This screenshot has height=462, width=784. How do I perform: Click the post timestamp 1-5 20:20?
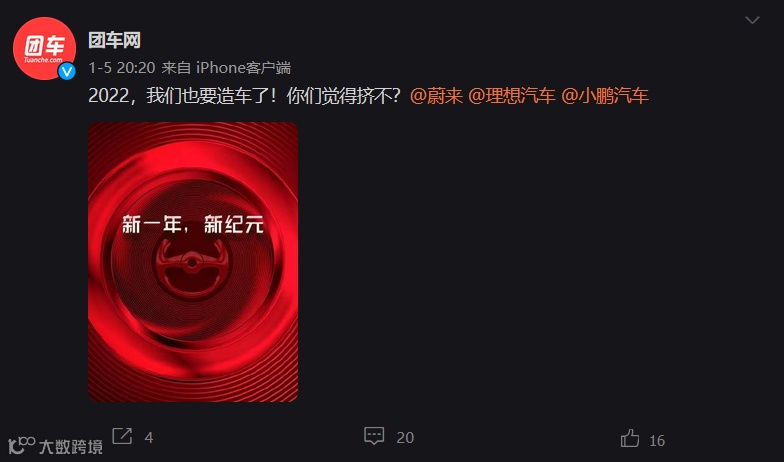coord(122,68)
